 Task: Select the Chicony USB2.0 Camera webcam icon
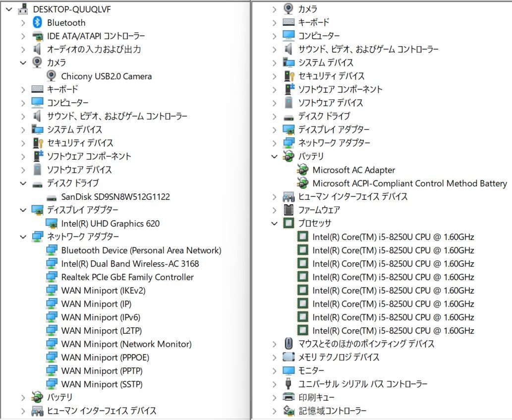coord(51,76)
